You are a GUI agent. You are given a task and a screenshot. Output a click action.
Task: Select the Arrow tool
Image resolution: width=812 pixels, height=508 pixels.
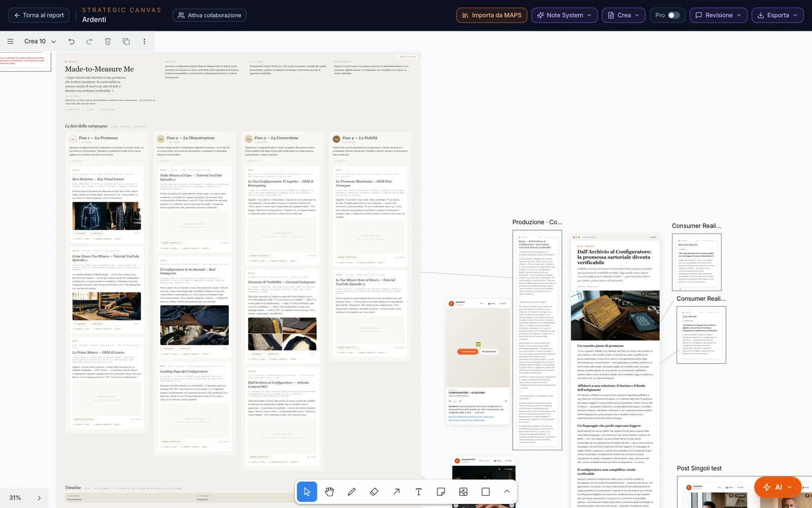tap(396, 492)
